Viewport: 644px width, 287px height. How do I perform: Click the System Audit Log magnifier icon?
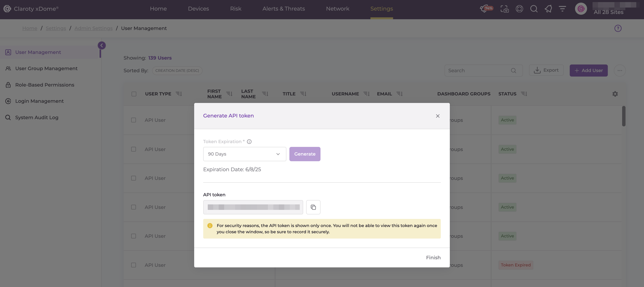(8, 117)
